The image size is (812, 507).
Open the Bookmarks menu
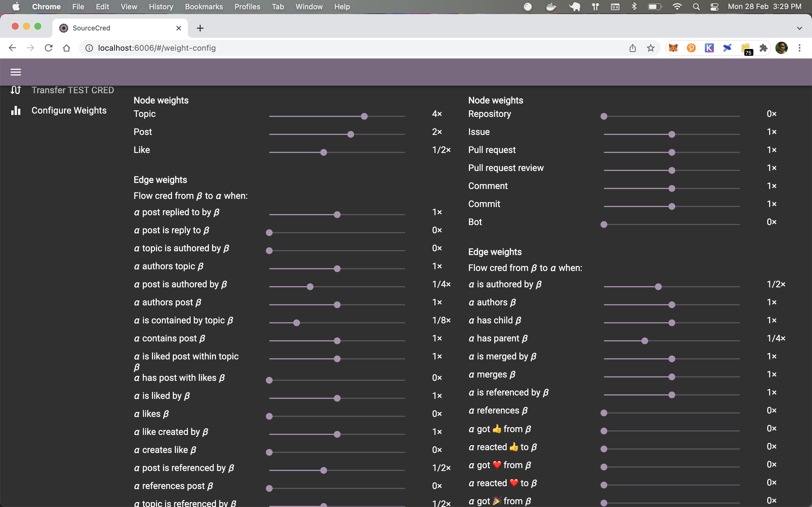(204, 6)
